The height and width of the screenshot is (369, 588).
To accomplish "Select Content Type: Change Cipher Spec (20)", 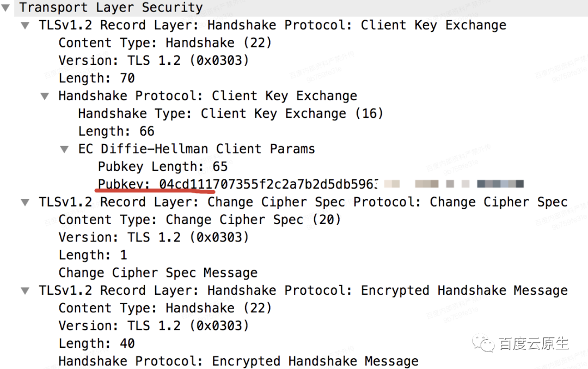I will (x=199, y=220).
